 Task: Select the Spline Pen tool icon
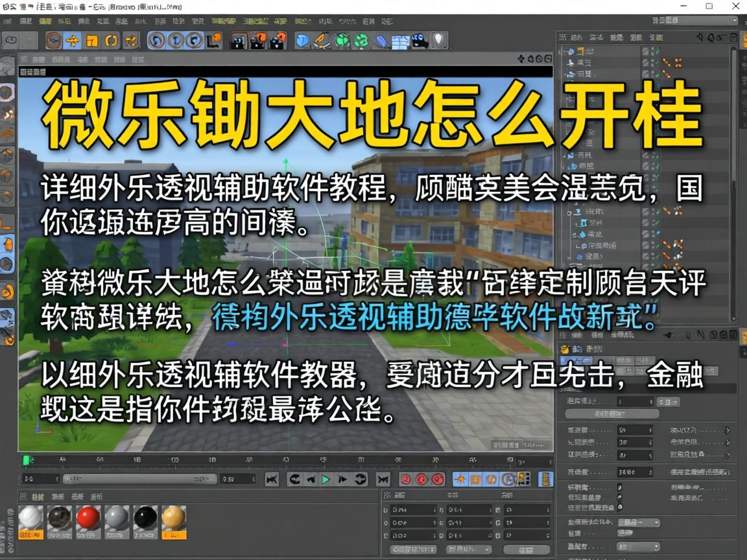[322, 41]
